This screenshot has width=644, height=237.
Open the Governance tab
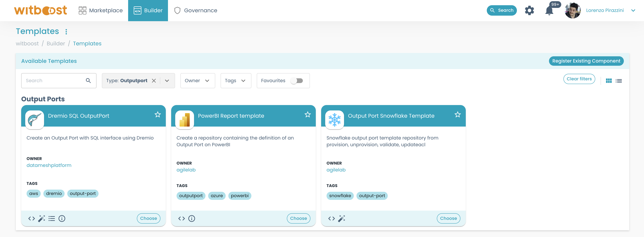click(196, 10)
